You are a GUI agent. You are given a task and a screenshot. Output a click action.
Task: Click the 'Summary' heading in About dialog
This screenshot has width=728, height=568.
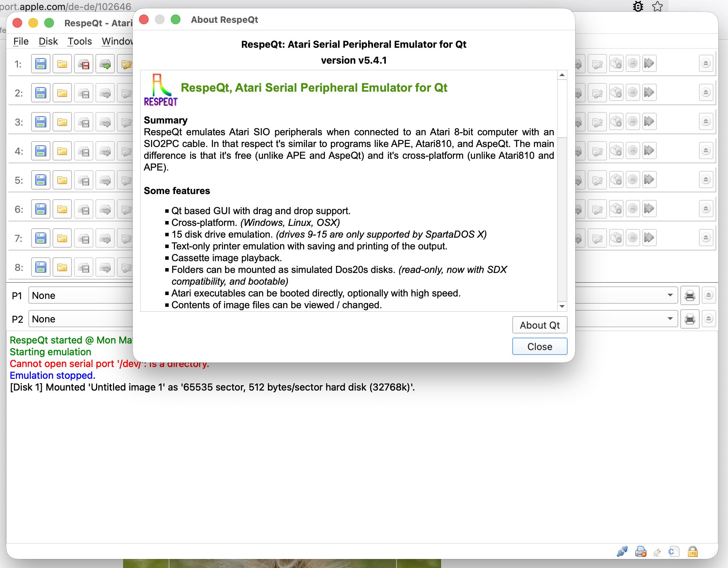coord(166,120)
